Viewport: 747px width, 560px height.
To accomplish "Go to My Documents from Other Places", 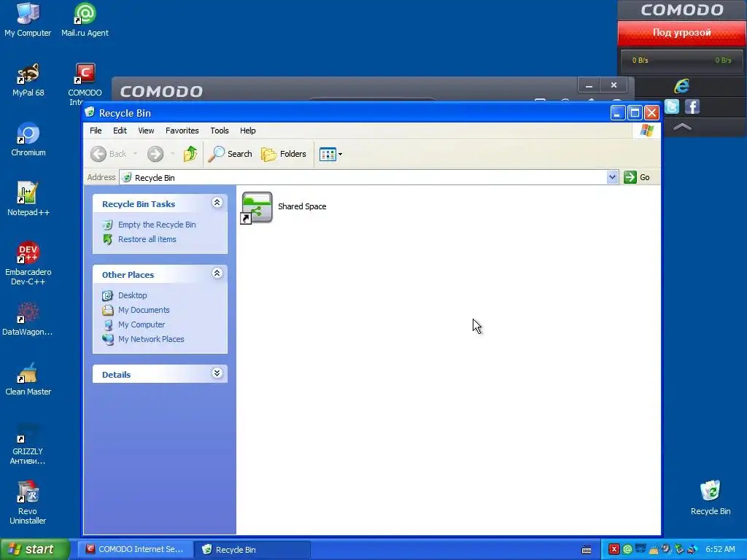I will coord(144,310).
